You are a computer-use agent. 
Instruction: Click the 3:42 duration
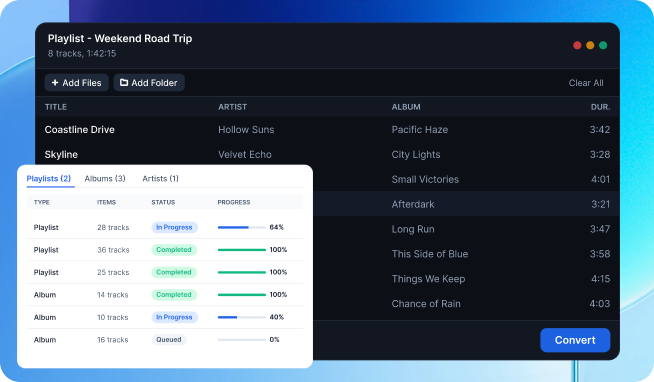[600, 130]
